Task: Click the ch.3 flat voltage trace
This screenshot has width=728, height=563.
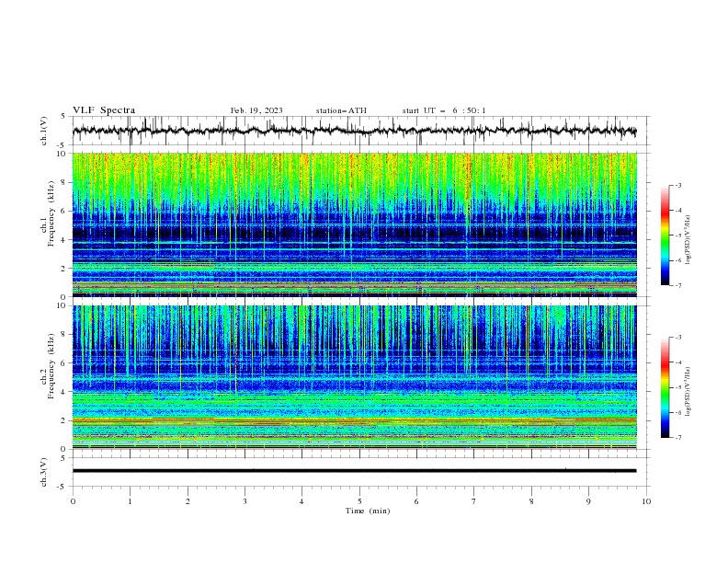Action: pos(354,471)
